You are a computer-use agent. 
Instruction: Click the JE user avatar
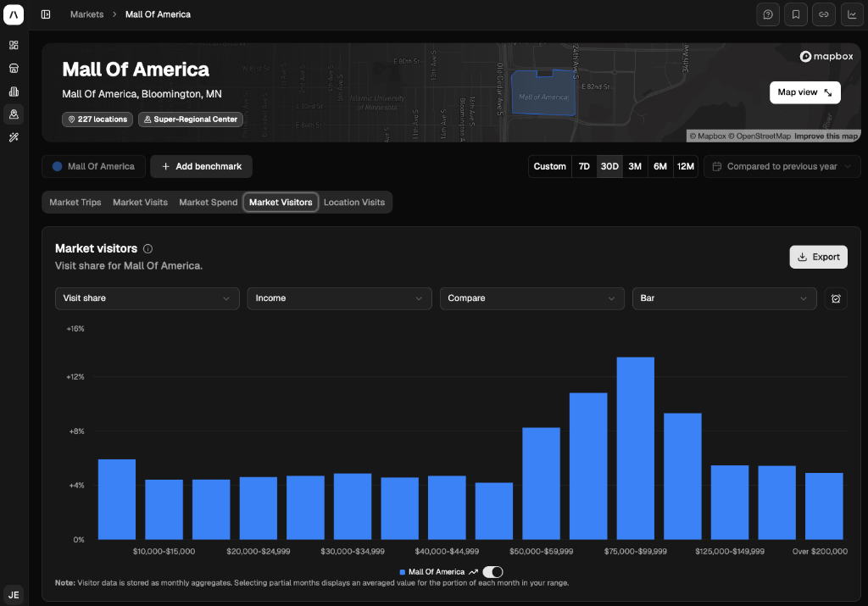[x=14, y=595]
